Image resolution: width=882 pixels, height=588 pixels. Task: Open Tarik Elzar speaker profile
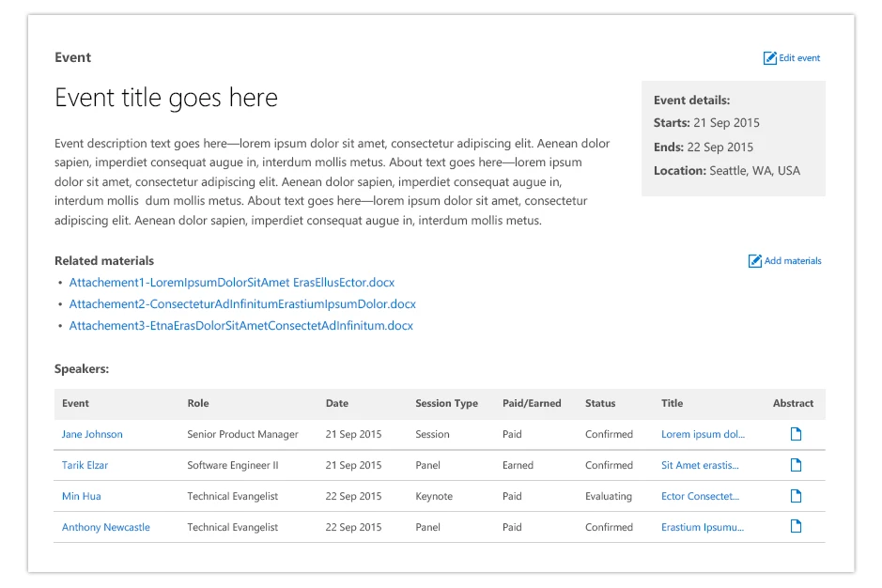point(85,466)
